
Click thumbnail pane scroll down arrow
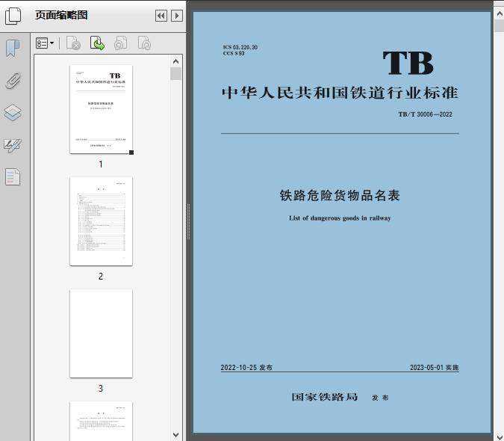pyautogui.click(x=175, y=435)
